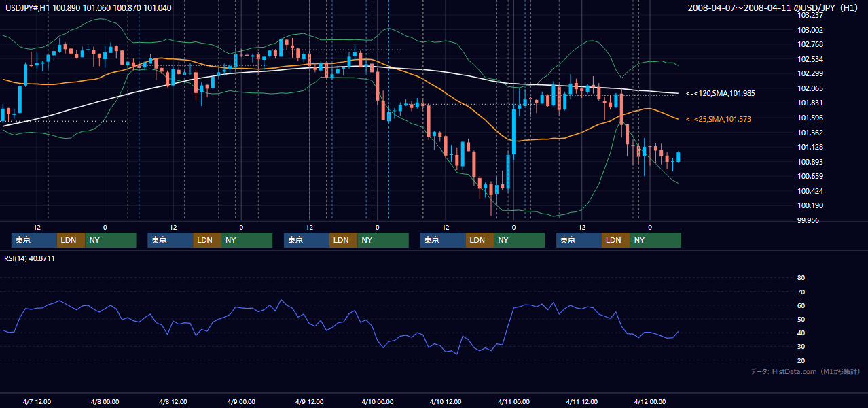Click price level 103.002 on axis
This screenshot has height=408, width=868.
pyautogui.click(x=810, y=30)
